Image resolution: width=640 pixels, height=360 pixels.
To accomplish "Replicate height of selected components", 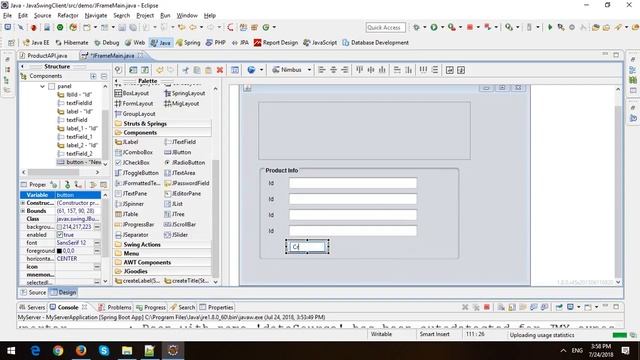I will [x=408, y=70].
